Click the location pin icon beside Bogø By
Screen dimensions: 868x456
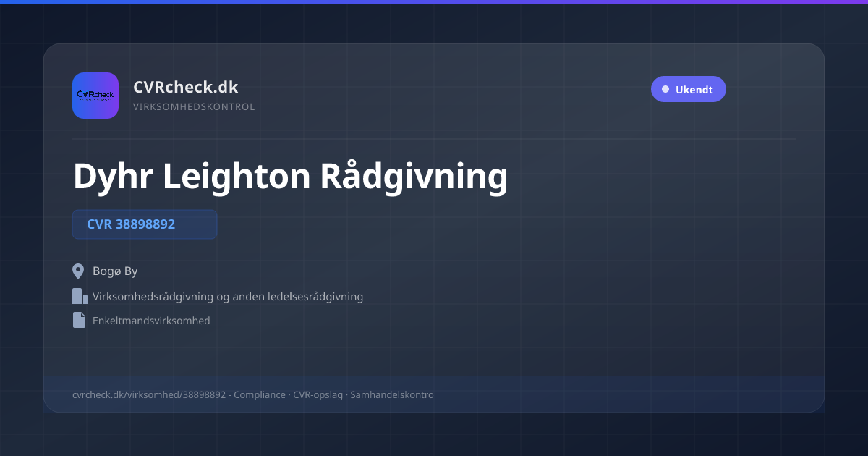click(79, 271)
